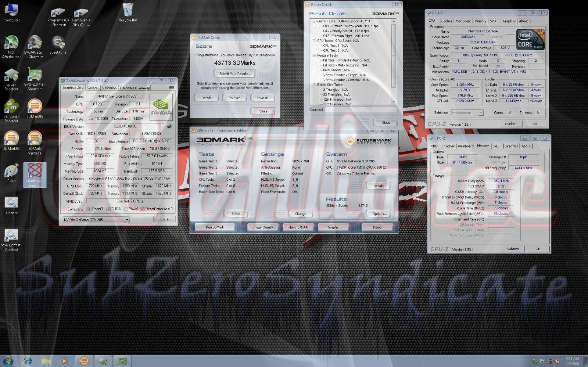Select the snapshot shortcut desktop icon
Viewport: 588px width, 367px height.
[35, 175]
